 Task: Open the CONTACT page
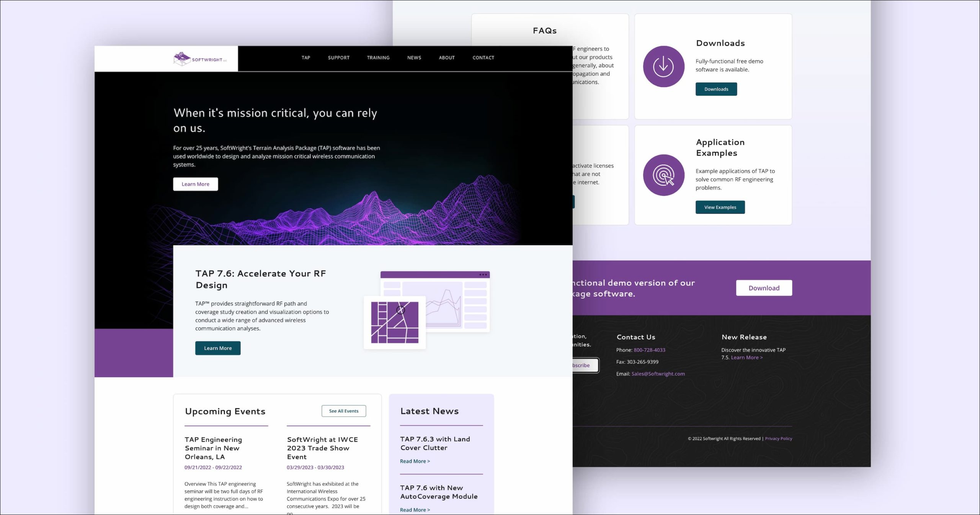[483, 58]
